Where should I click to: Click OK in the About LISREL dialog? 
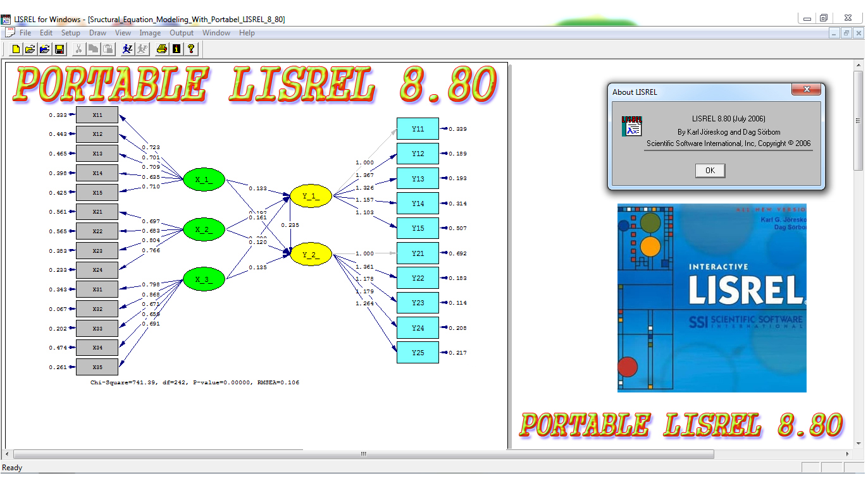point(710,171)
